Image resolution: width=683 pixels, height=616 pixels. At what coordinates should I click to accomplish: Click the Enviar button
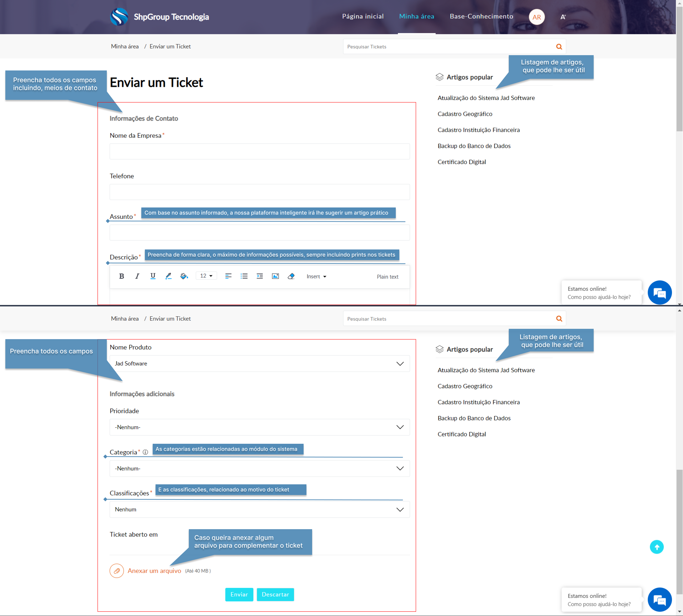pyautogui.click(x=239, y=594)
